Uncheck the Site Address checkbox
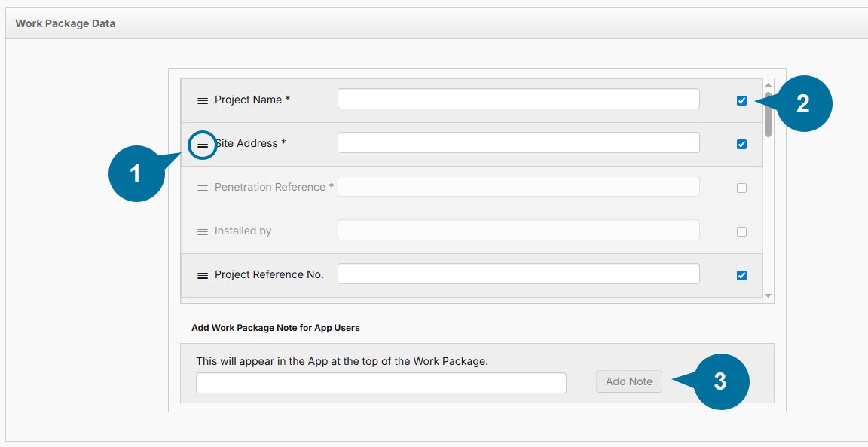The width and height of the screenshot is (868, 447). 741,144
